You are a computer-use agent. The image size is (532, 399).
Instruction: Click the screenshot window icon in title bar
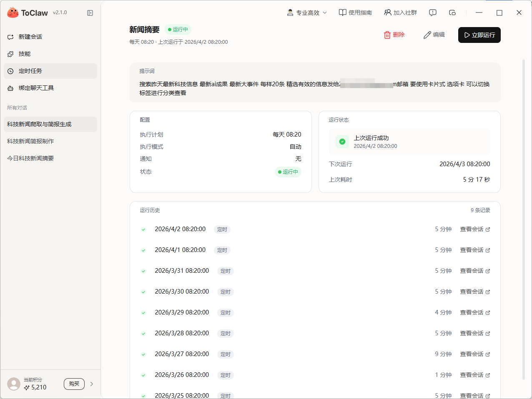(x=452, y=12)
